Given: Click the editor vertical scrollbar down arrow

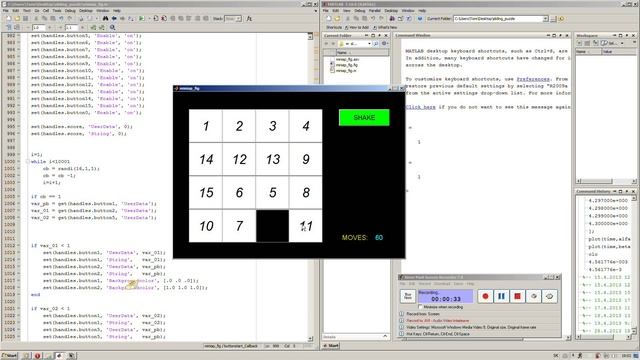Looking at the screenshot, I should pos(310,339).
